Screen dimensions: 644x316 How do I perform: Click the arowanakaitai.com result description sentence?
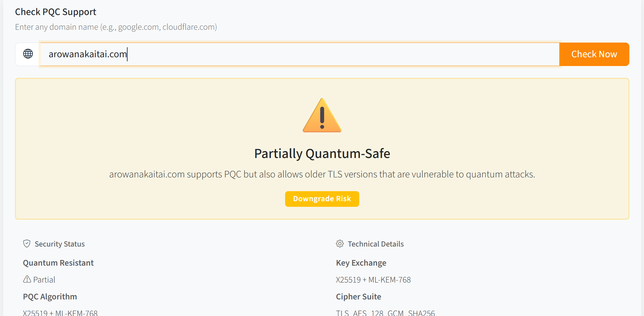point(322,174)
